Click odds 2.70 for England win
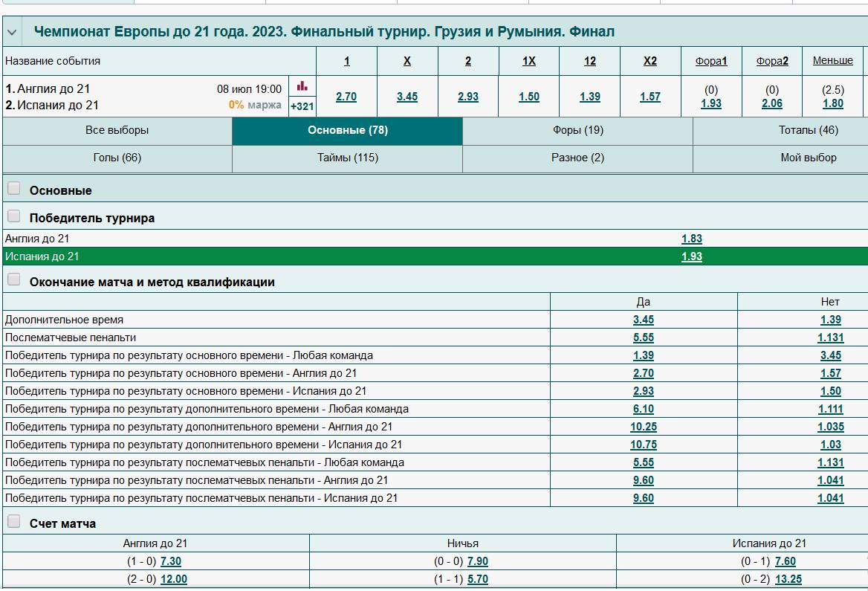The height and width of the screenshot is (591, 868). pyautogui.click(x=346, y=97)
